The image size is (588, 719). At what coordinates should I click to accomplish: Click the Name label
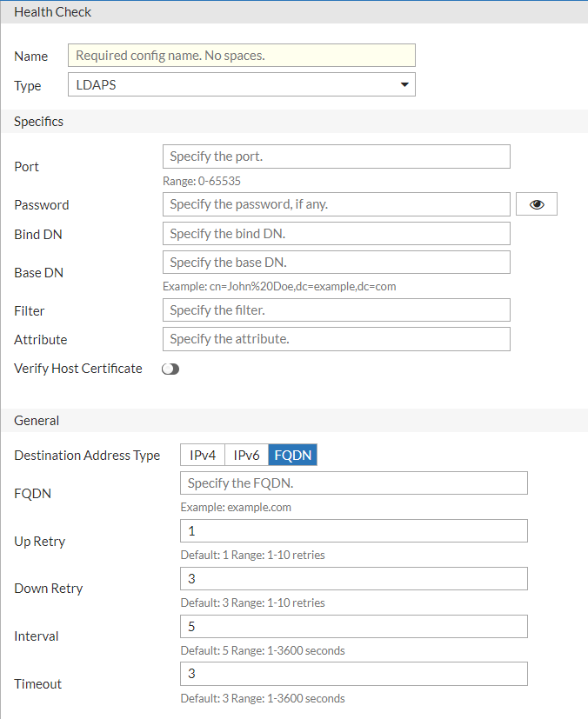(x=30, y=56)
